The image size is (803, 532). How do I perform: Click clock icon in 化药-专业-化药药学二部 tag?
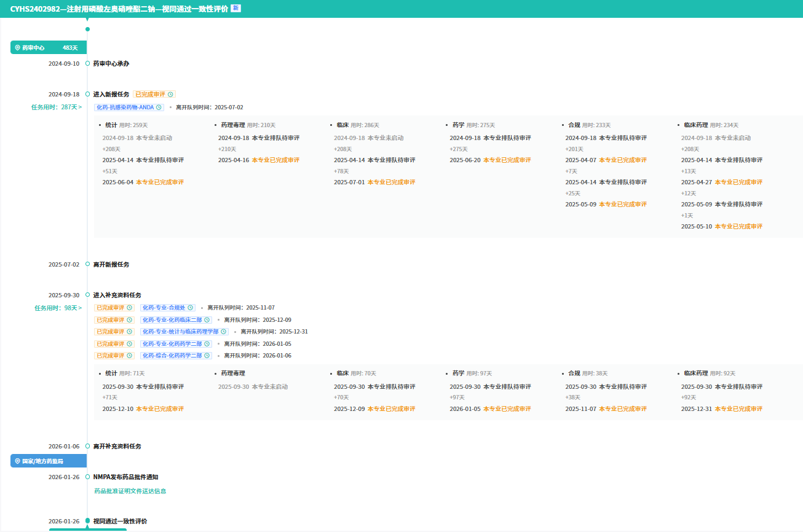pyautogui.click(x=207, y=344)
